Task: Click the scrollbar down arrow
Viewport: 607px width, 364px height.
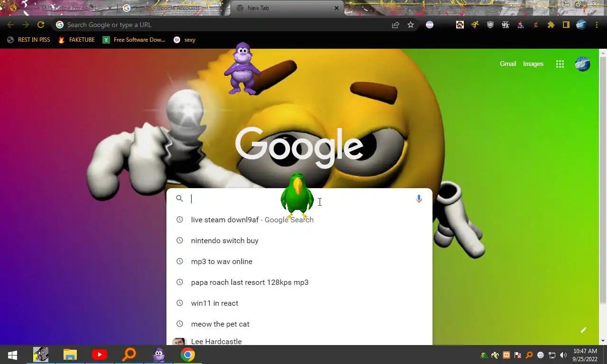Action: pos(603,341)
